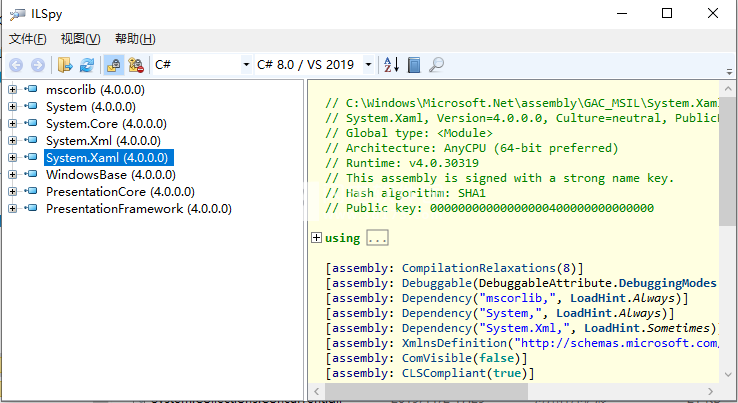Open the 文件(F) menu

coord(27,39)
